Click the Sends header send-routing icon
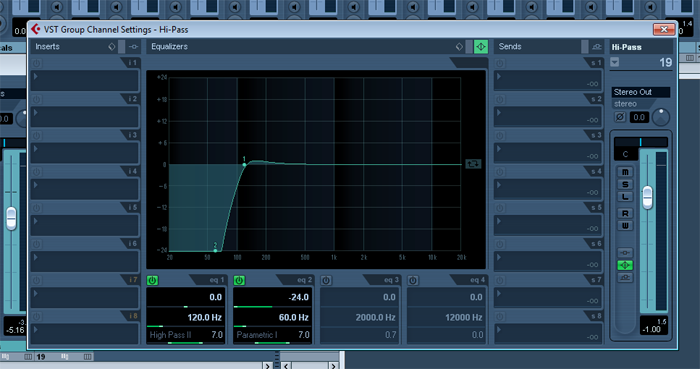Screen dimensions: 700x369 [597, 46]
